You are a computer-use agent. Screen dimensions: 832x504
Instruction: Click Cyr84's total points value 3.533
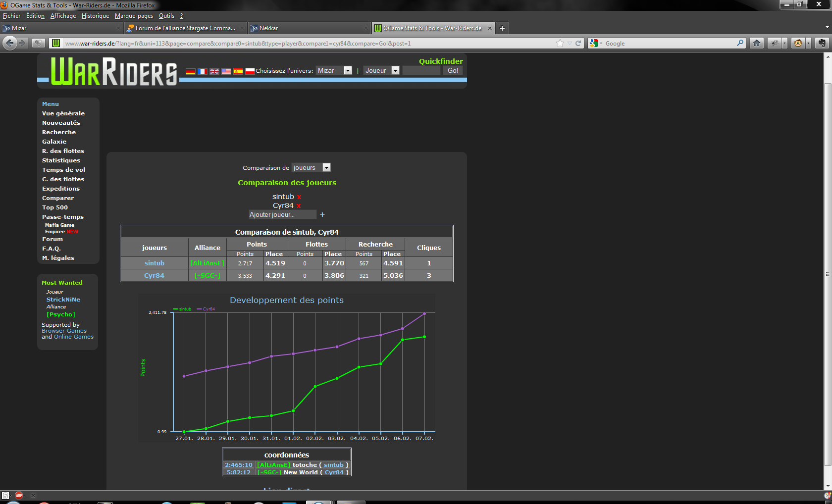point(245,276)
